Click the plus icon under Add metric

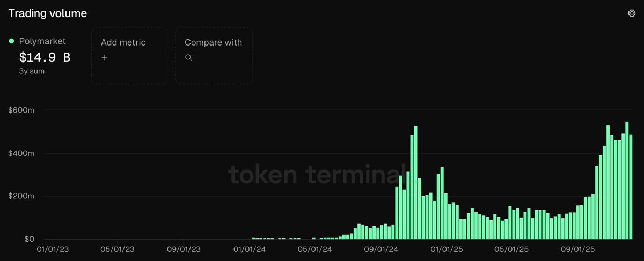105,57
